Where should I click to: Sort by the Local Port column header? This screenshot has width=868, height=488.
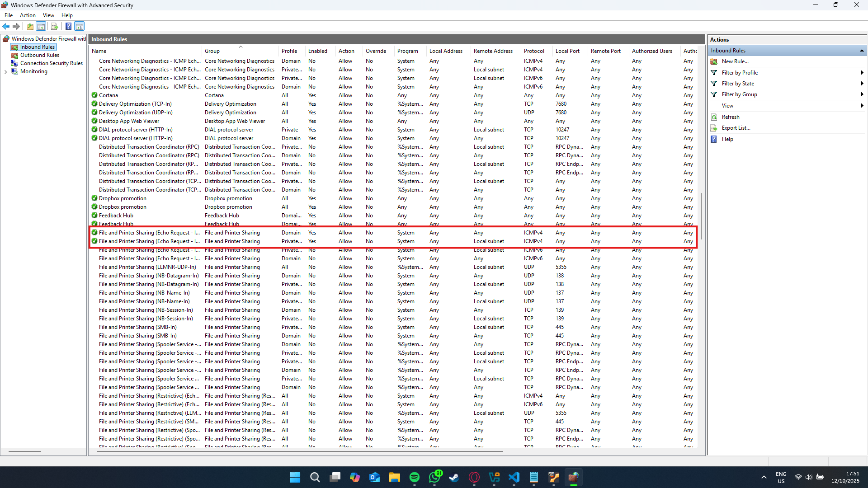[x=570, y=51]
